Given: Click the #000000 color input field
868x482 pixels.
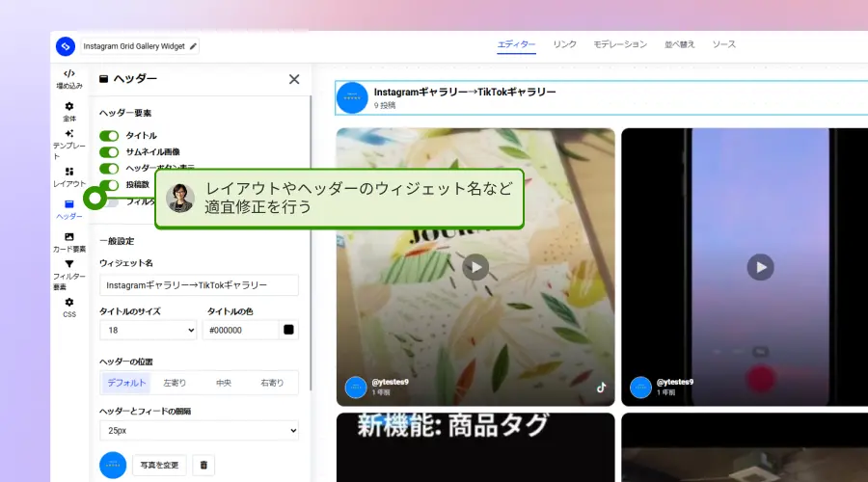Looking at the screenshot, I should click(240, 331).
